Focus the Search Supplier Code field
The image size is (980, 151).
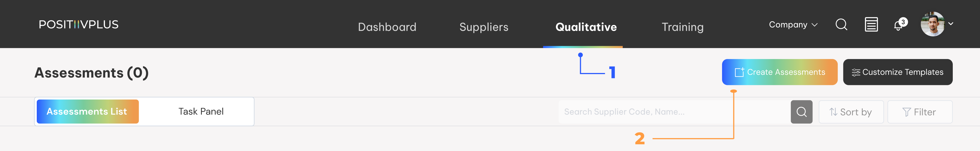tap(673, 112)
